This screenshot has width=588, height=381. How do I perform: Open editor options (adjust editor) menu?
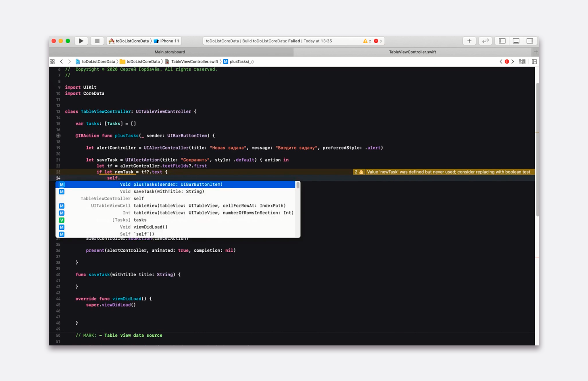522,62
